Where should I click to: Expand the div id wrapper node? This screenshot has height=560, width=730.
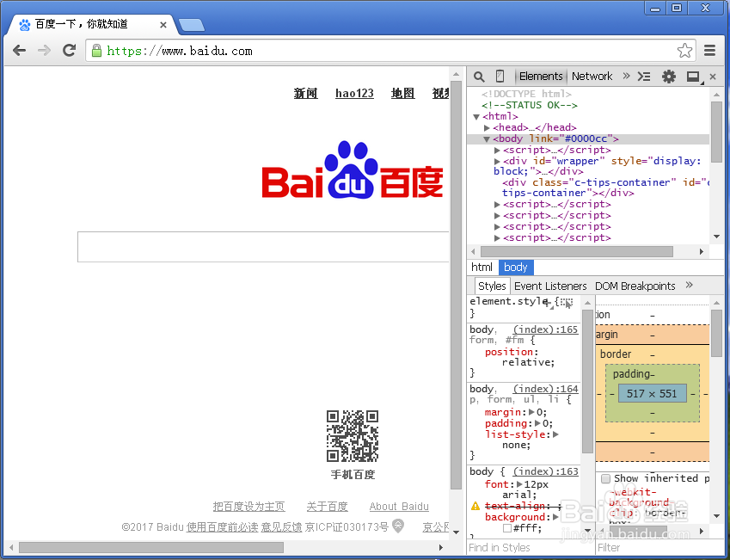point(497,161)
